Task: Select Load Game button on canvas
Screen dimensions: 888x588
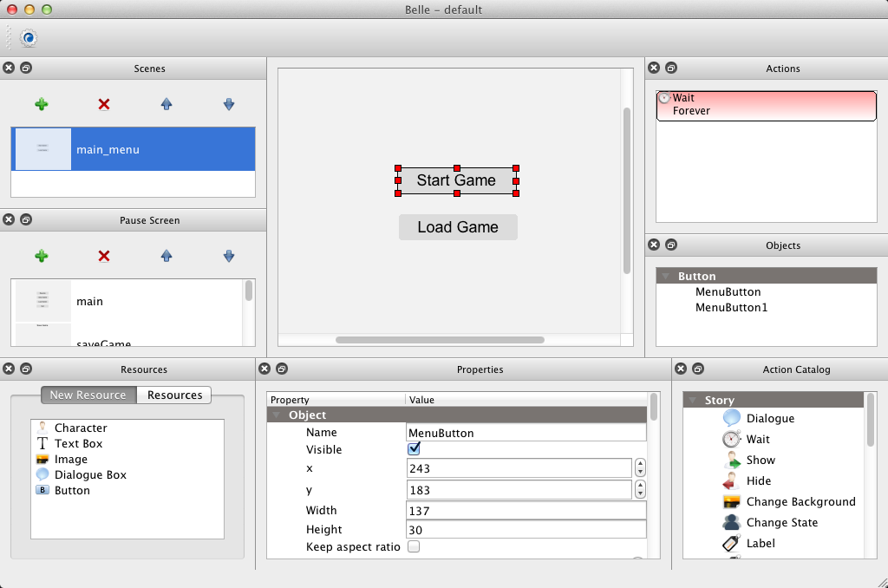Action: tap(458, 227)
